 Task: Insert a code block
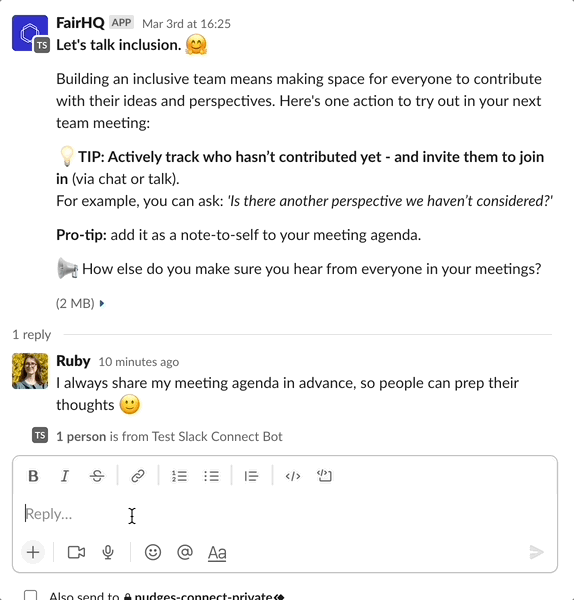coord(325,476)
